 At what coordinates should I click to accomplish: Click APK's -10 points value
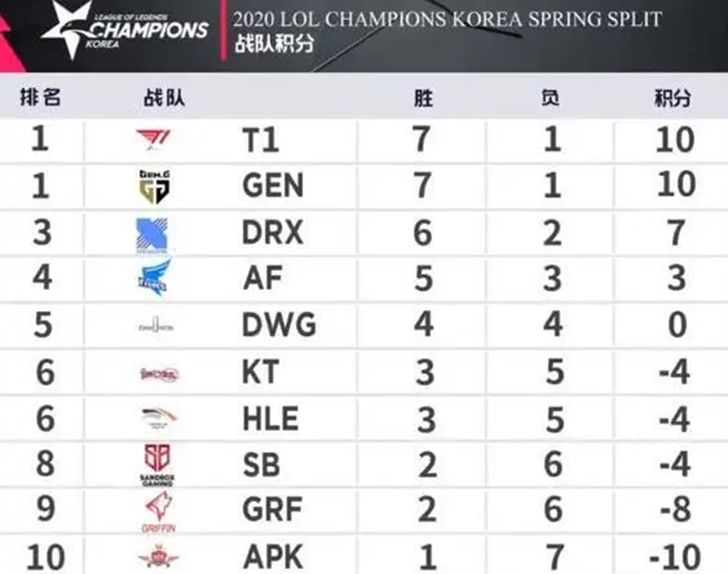(x=675, y=557)
